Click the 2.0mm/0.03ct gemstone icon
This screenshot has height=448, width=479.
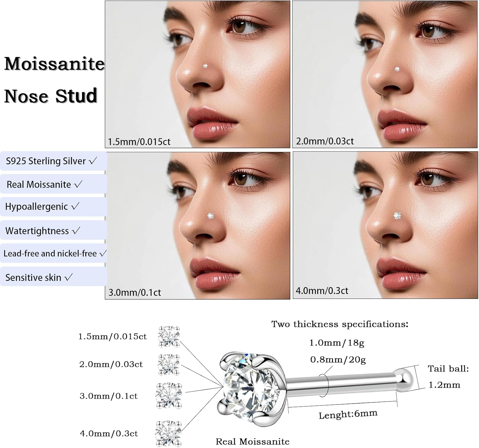click(169, 364)
